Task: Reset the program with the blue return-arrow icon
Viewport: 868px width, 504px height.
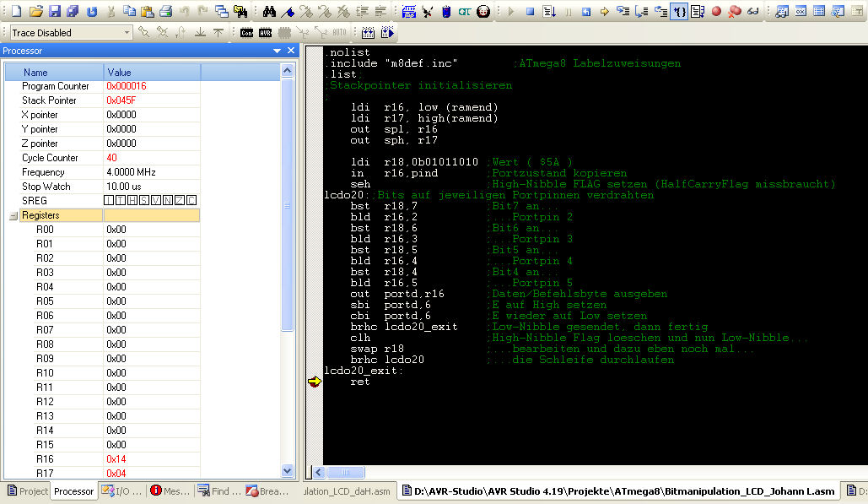Action: tap(585, 11)
